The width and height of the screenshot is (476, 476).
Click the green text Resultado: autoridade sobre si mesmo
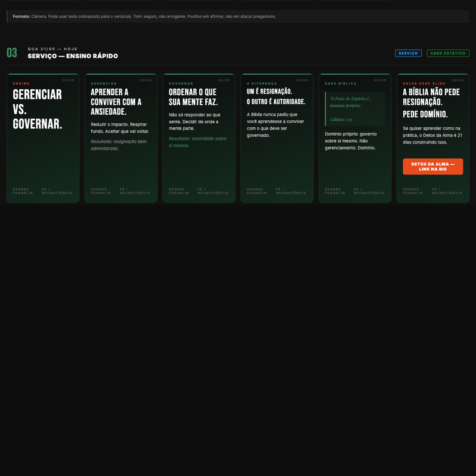tap(198, 142)
